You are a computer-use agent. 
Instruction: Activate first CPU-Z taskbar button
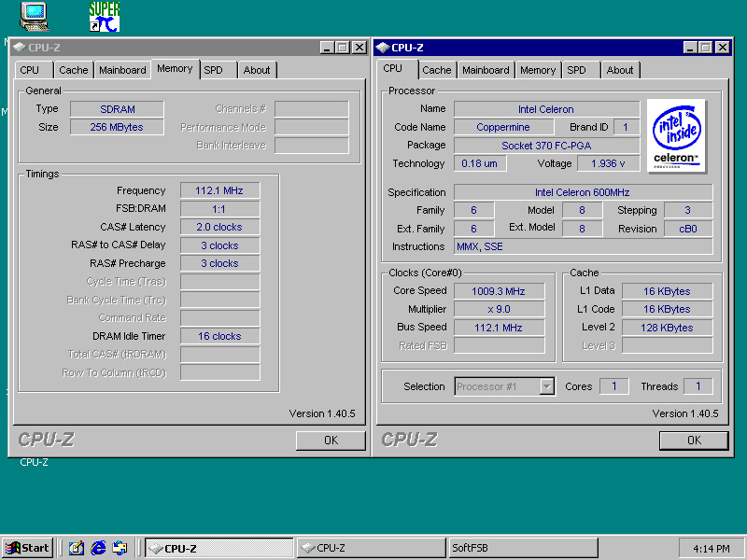218,548
